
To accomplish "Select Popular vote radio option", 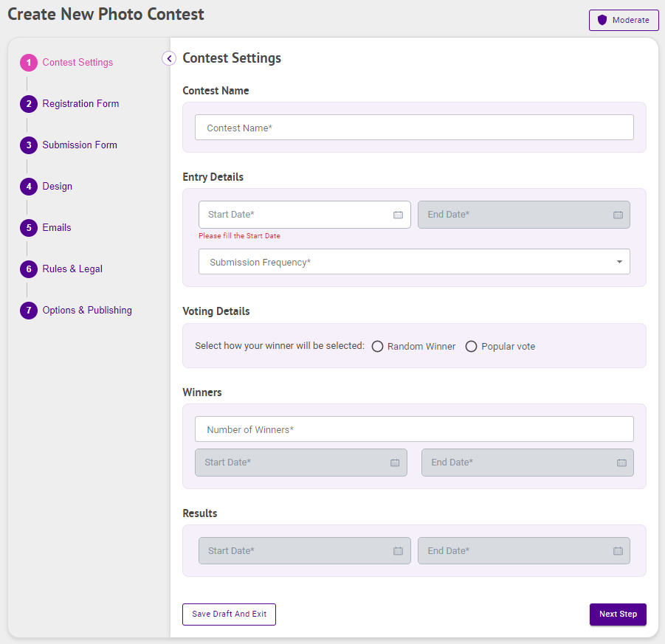I will (471, 347).
